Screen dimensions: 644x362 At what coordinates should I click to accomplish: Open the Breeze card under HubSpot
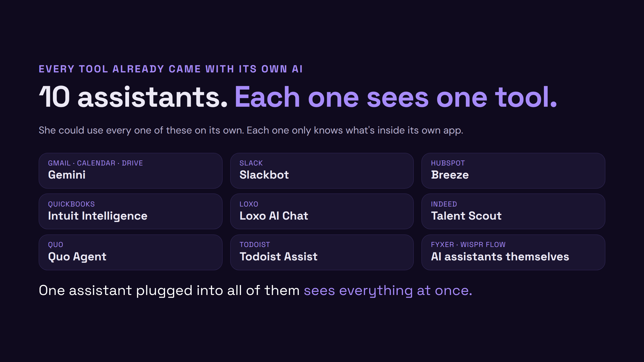[x=513, y=171]
